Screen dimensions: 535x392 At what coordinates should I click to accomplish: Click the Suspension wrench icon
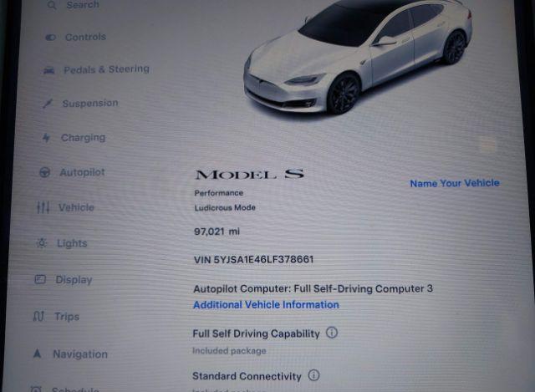click(47, 103)
